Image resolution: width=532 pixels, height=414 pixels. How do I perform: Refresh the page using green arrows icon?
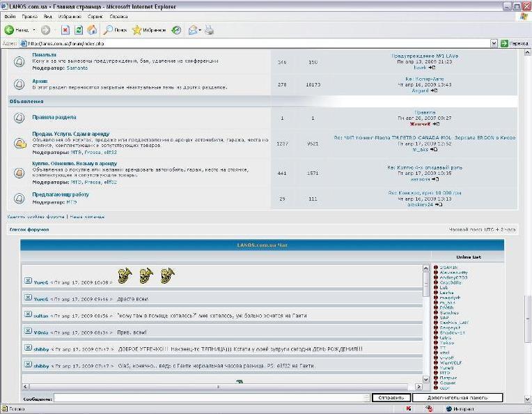(79, 30)
